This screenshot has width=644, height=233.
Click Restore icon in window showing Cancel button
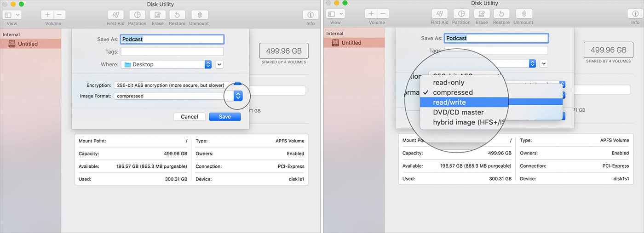click(x=178, y=15)
